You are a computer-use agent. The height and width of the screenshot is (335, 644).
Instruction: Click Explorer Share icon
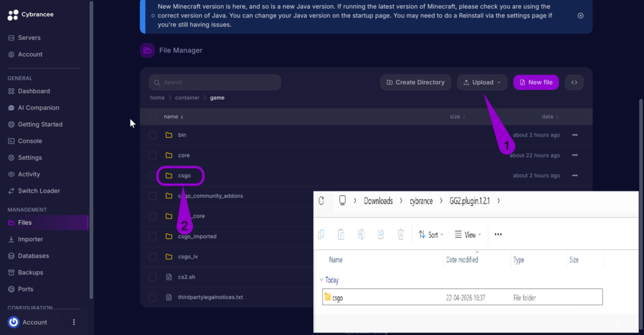380,234
